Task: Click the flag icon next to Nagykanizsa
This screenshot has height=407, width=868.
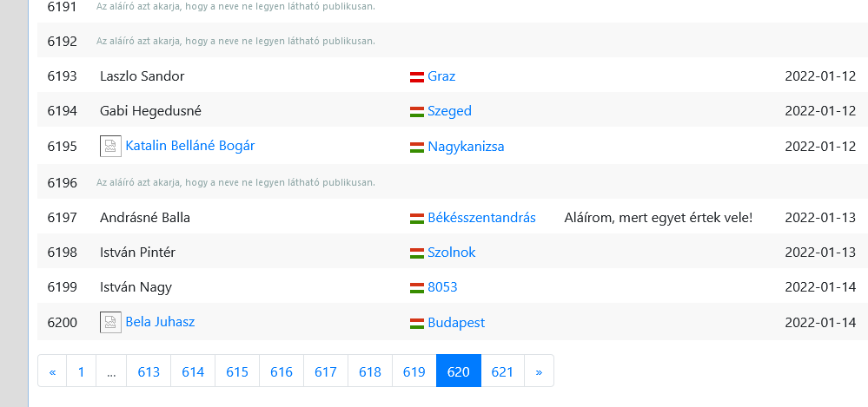Action: pos(417,148)
